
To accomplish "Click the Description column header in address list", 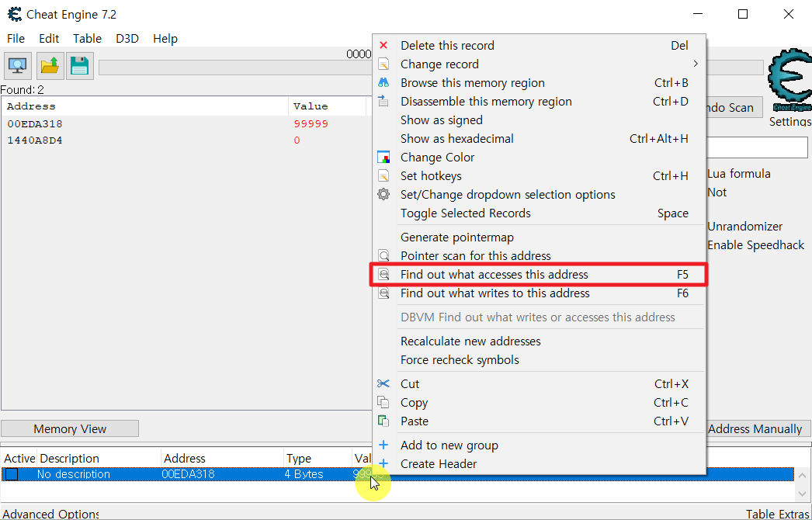I will [99, 459].
